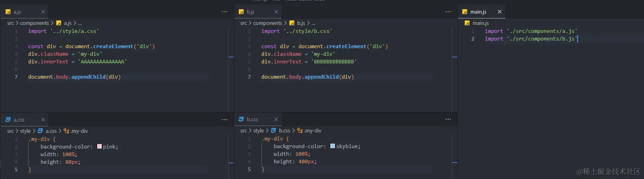Select the main.js editor tab
Viewport: 644px width, 179px height.
tap(482, 12)
